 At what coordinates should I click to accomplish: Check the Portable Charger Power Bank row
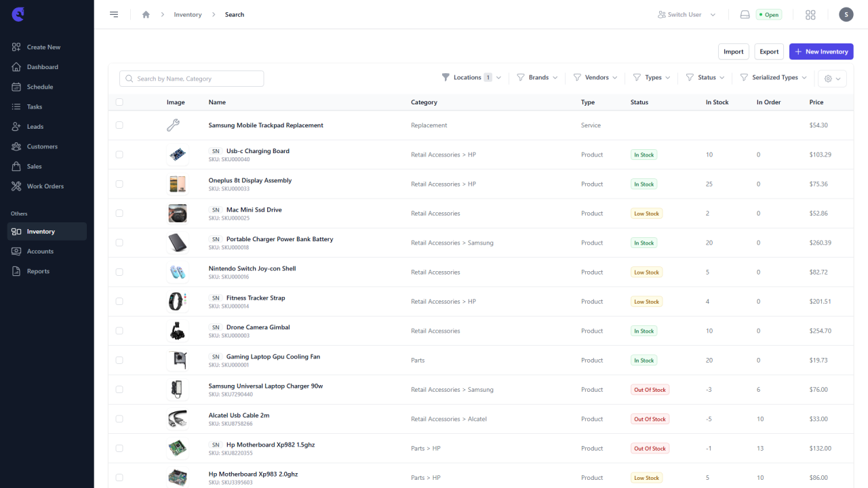(x=119, y=243)
